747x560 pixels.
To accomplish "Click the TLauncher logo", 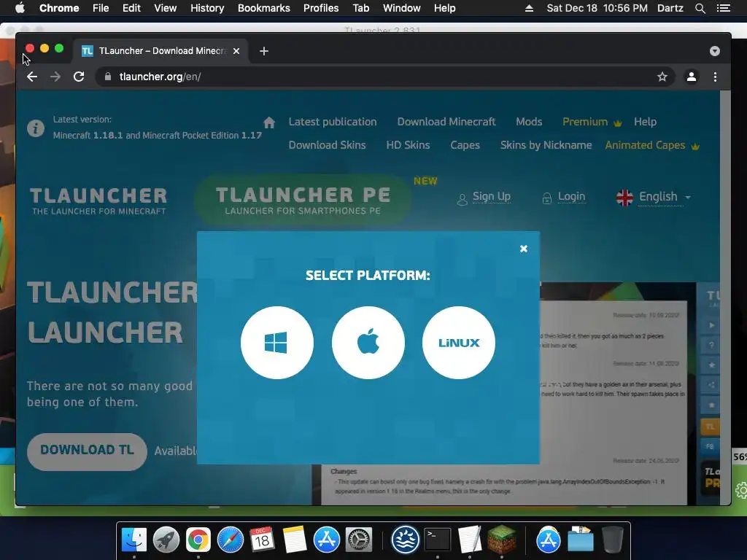I will pyautogui.click(x=98, y=201).
